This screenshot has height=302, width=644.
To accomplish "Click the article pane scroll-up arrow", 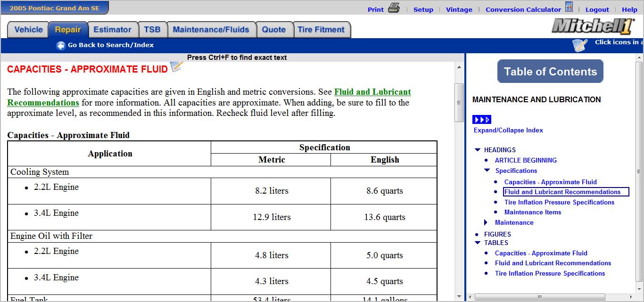I will point(460,67).
